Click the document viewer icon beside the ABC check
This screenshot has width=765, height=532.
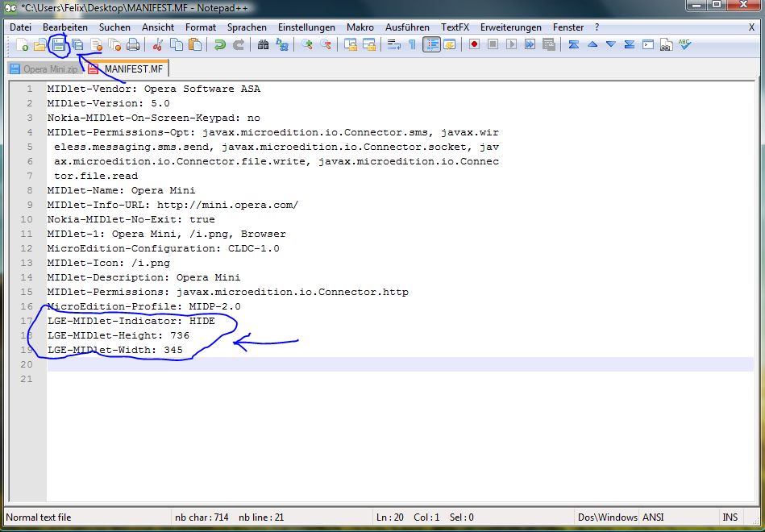coord(667,45)
